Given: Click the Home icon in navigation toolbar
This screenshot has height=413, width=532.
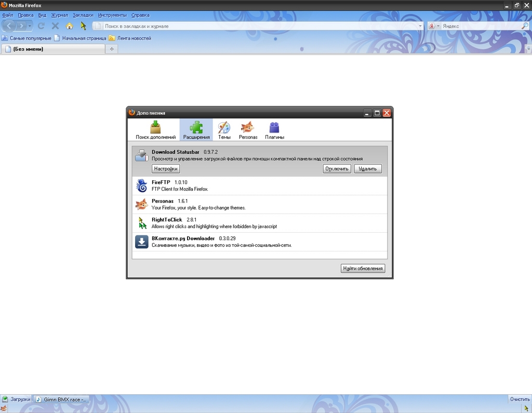Looking at the screenshot, I should (x=69, y=26).
